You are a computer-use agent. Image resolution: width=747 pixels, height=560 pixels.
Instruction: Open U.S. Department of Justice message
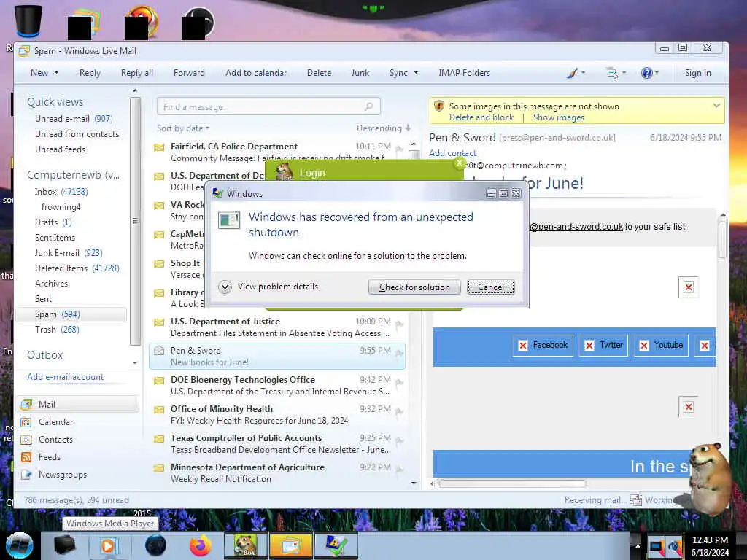278,327
